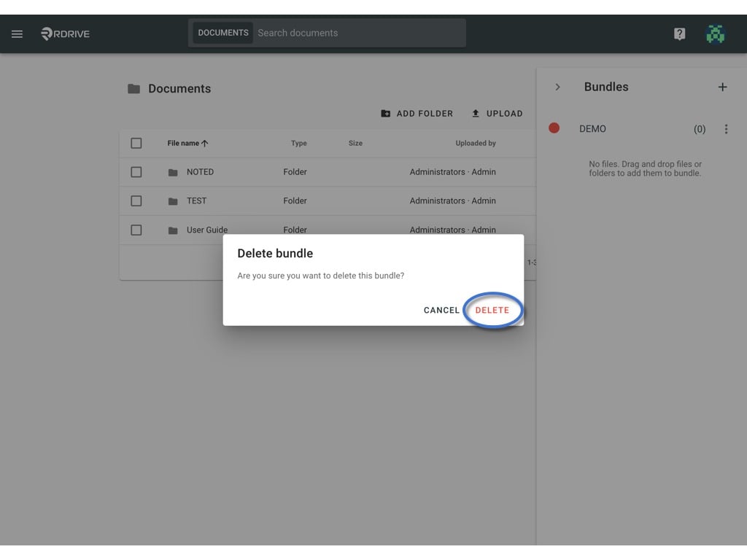This screenshot has width=747, height=560.
Task: Add a new bundle with plus icon
Action: click(x=722, y=87)
